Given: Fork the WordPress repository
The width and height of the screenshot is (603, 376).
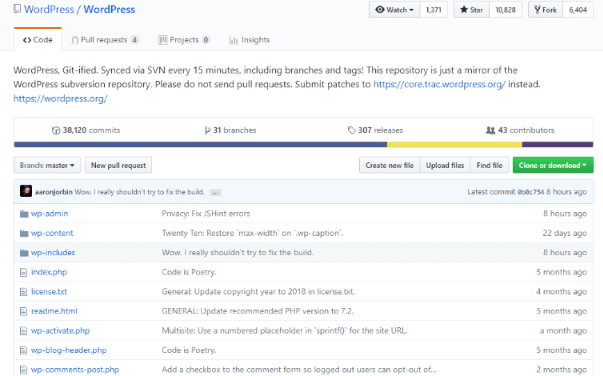Looking at the screenshot, I should pos(545,10).
